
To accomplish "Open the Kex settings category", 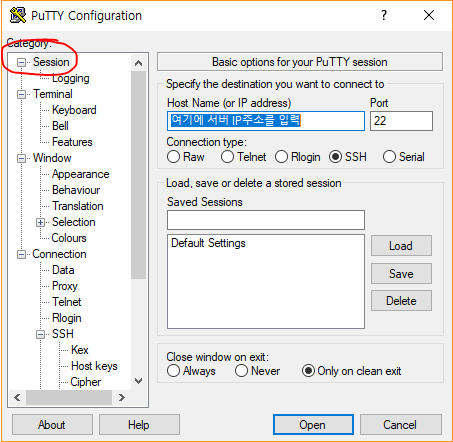I will point(80,350).
